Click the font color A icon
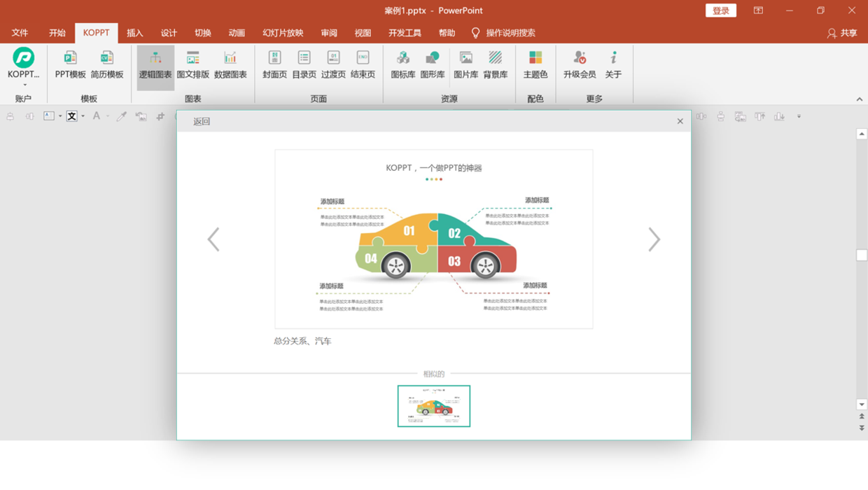 [x=97, y=116]
